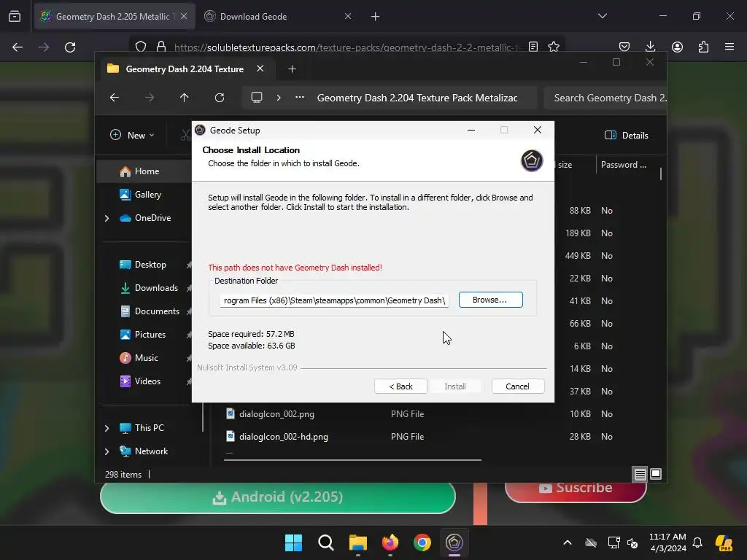Click the Destination Folder path field
747x560 pixels.
[x=334, y=300]
